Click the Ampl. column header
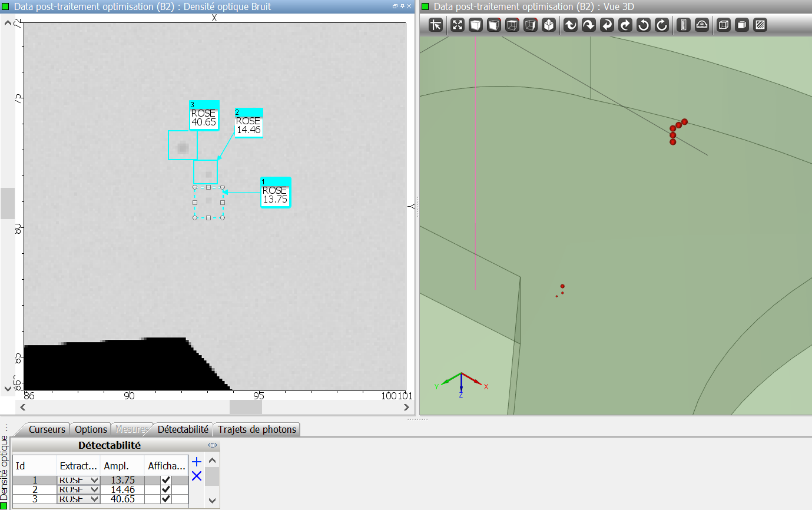This screenshot has height=510, width=812. coord(123,466)
